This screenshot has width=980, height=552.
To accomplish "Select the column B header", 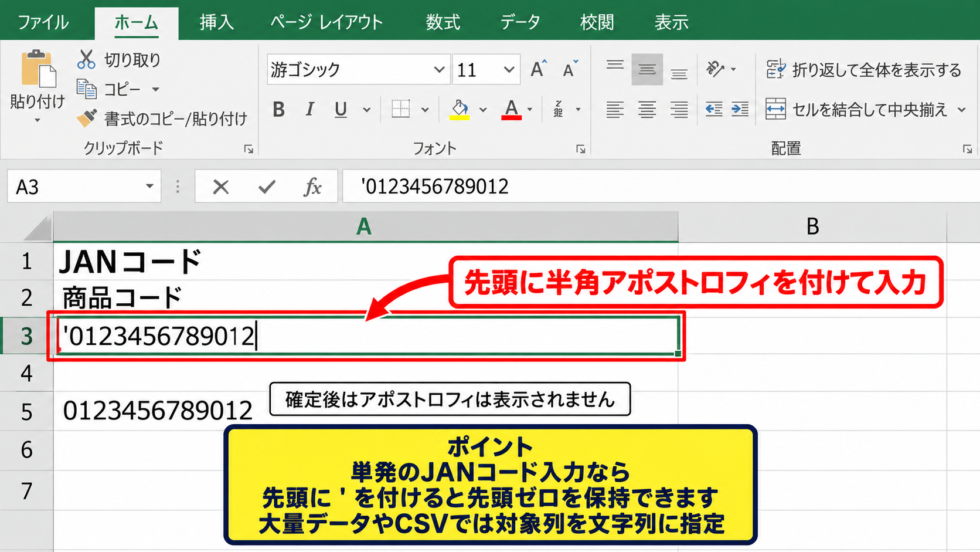I will pos(812,226).
